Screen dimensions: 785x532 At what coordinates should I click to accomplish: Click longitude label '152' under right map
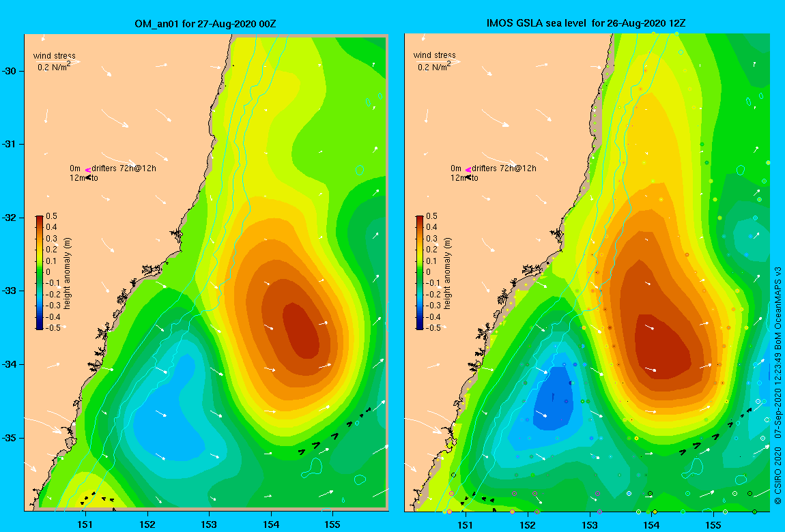[x=528, y=524]
